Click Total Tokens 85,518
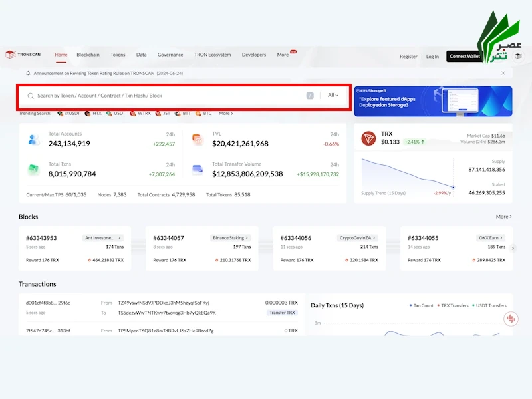532x399 pixels. (x=228, y=194)
